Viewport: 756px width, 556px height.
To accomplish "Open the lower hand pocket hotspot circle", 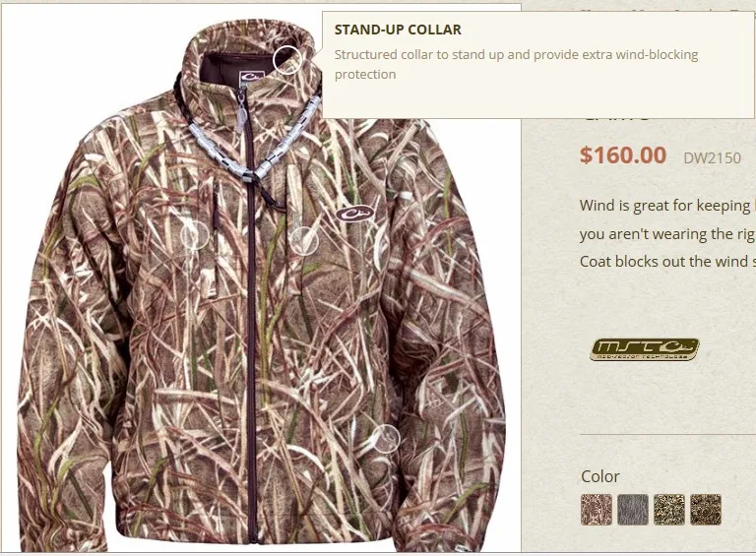I will coord(385,439).
